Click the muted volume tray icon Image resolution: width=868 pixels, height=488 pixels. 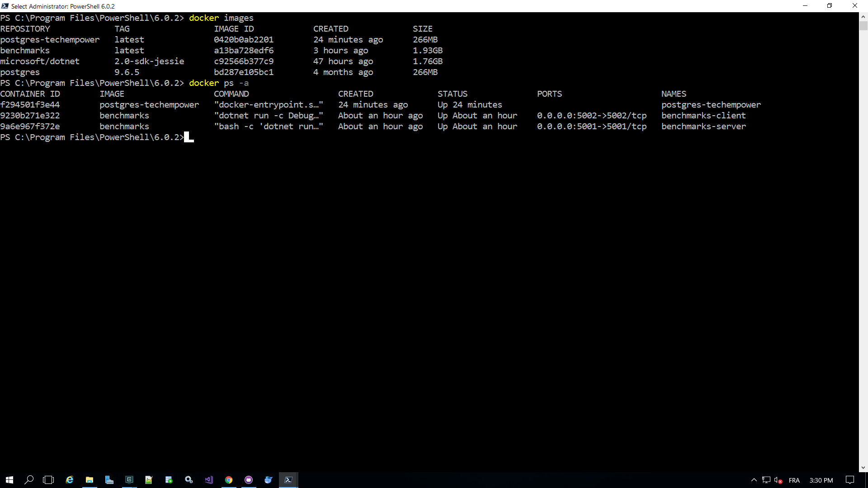point(778,480)
